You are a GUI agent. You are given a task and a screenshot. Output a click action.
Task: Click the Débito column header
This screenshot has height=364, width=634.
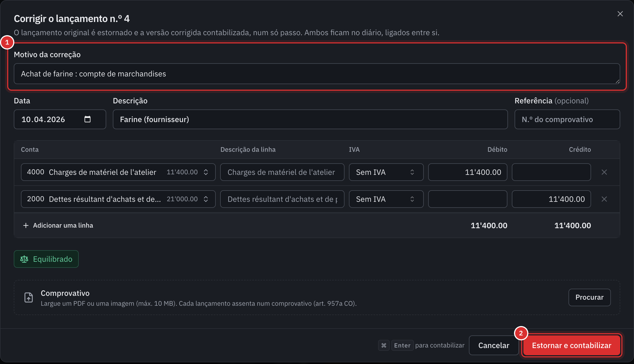coord(497,149)
